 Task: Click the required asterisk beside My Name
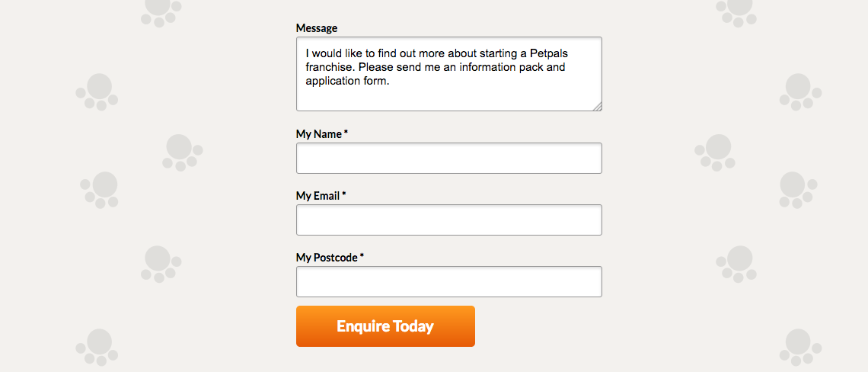[x=346, y=133]
